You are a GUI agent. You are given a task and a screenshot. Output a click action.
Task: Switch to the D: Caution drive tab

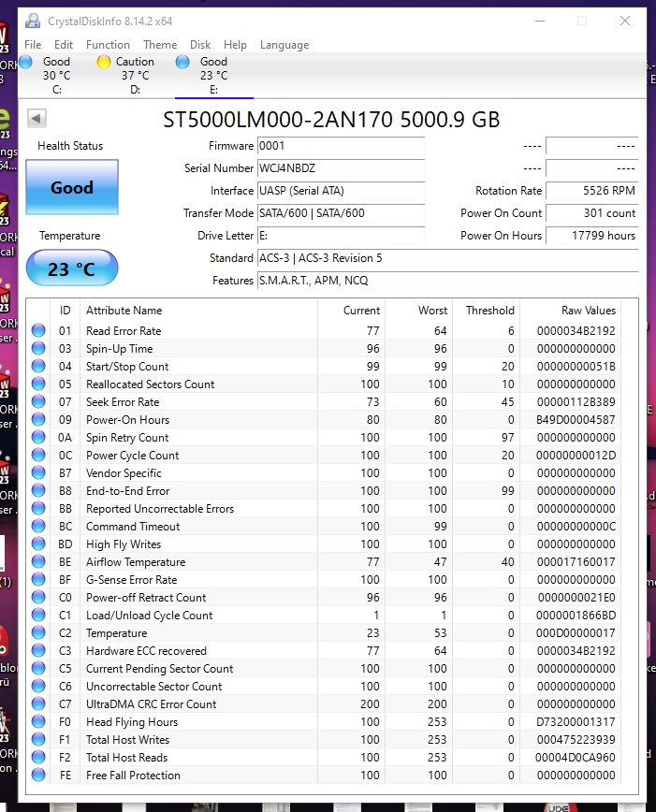136,75
